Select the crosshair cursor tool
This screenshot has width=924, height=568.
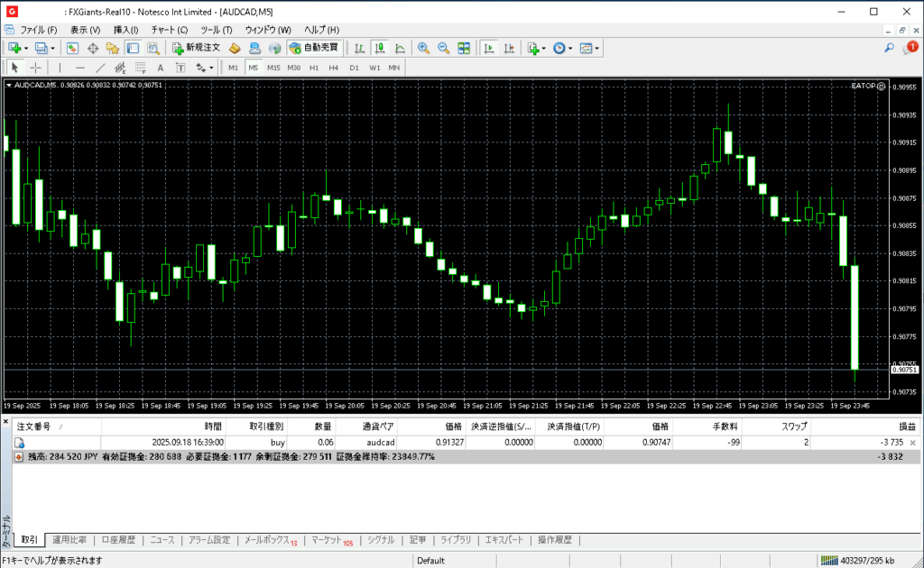36,68
